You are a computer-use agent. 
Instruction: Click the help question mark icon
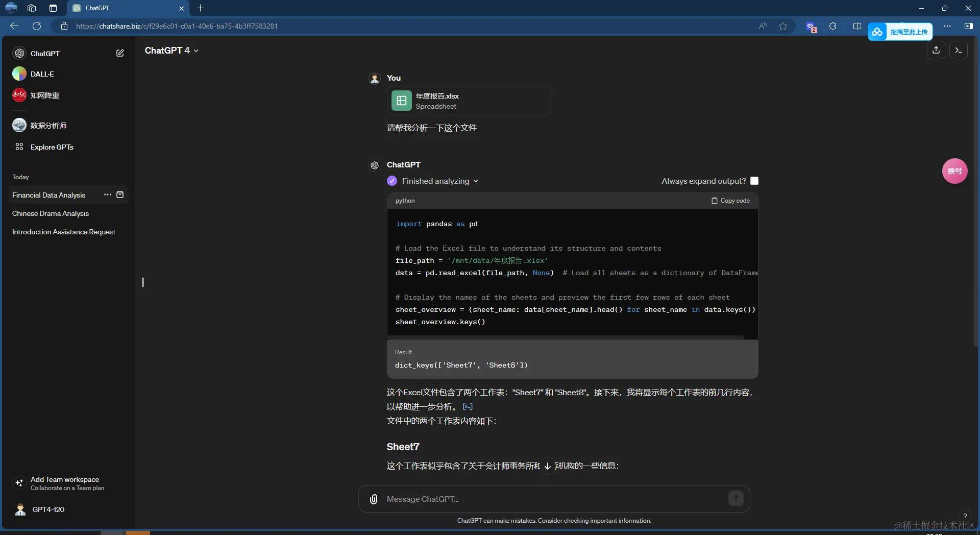(x=965, y=516)
